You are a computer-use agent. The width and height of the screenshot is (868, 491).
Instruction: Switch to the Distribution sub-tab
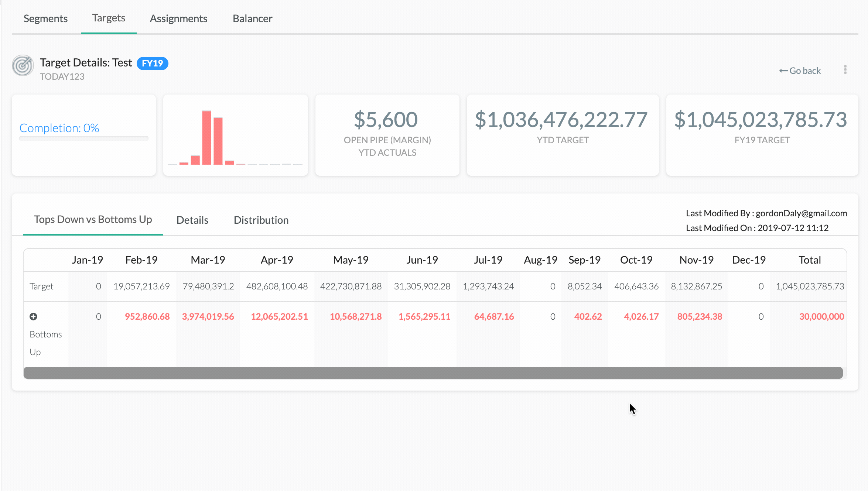click(261, 220)
